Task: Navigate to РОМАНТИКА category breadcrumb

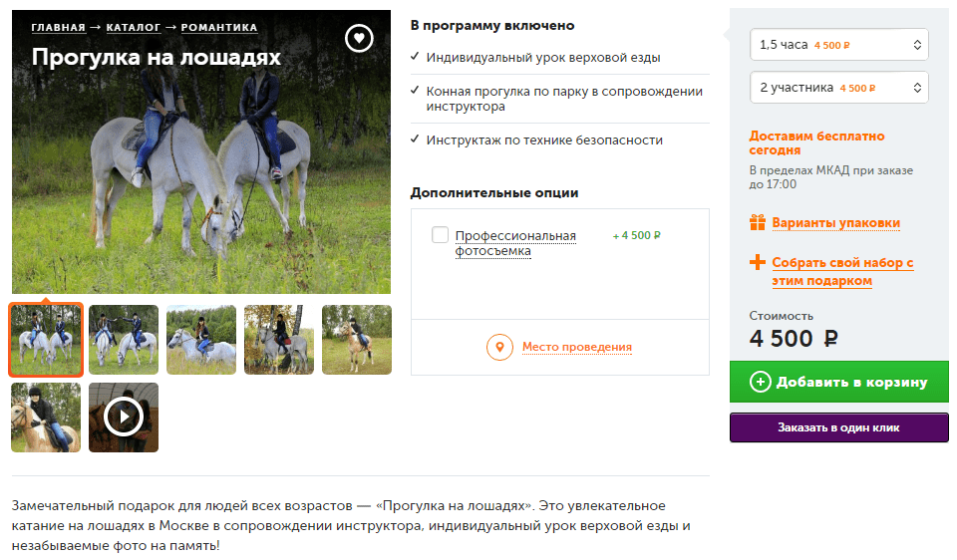Action: pos(219,28)
